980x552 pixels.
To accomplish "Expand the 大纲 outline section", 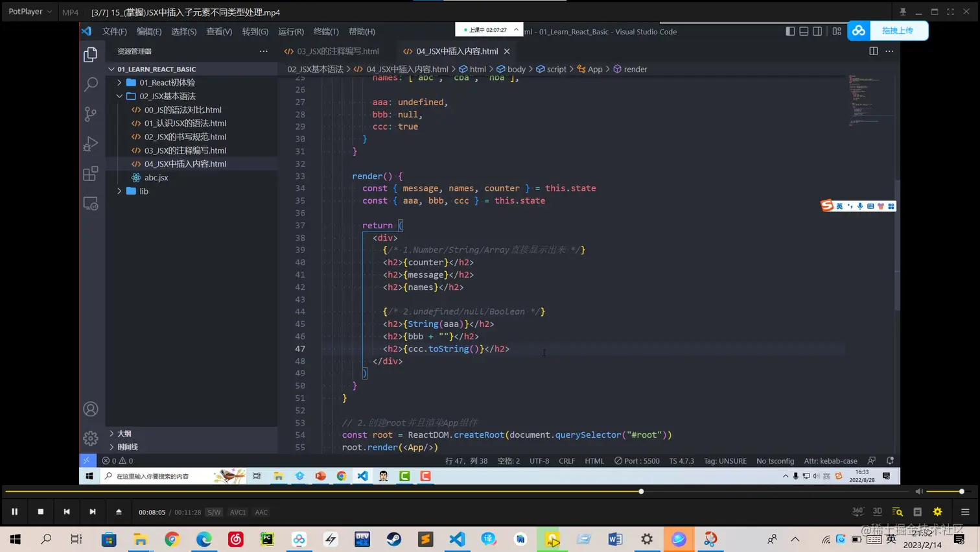I will pyautogui.click(x=124, y=433).
